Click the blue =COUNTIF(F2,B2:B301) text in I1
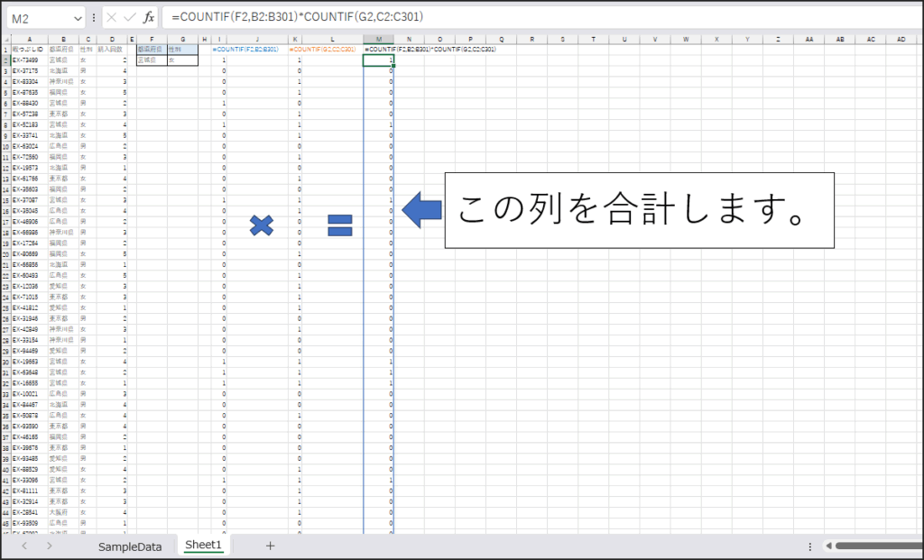 (245, 50)
